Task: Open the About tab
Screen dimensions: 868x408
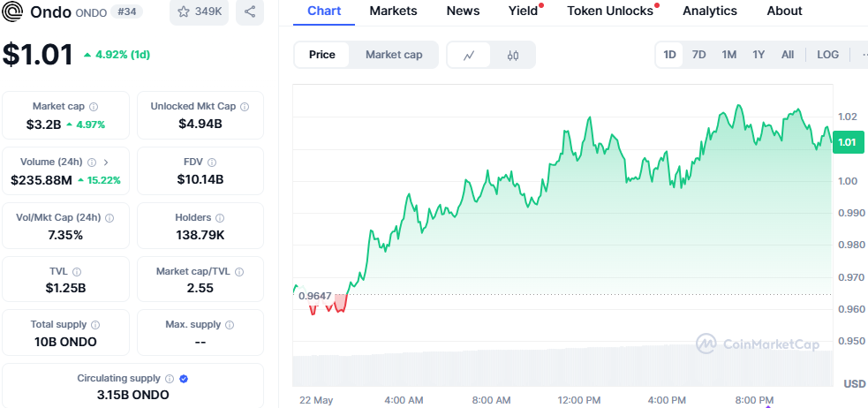Action: coord(784,11)
